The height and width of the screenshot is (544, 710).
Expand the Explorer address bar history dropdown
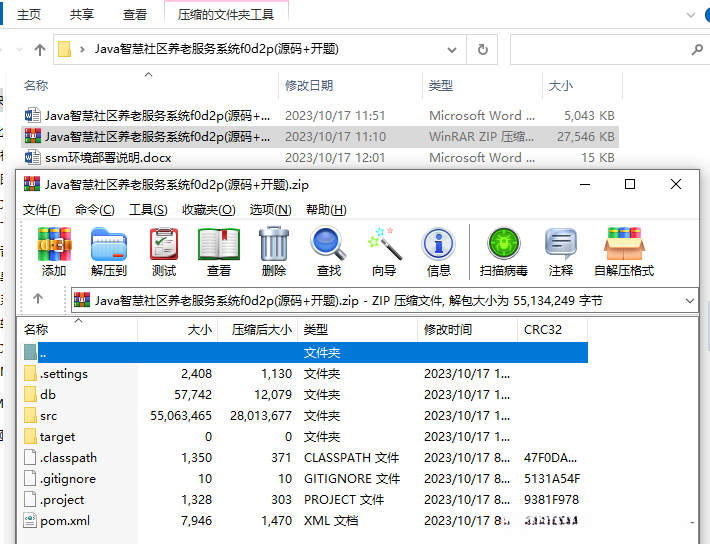[x=451, y=50]
